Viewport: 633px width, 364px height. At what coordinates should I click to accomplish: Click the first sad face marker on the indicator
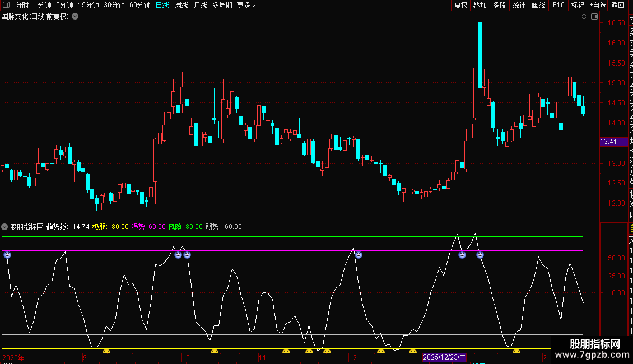click(7, 255)
